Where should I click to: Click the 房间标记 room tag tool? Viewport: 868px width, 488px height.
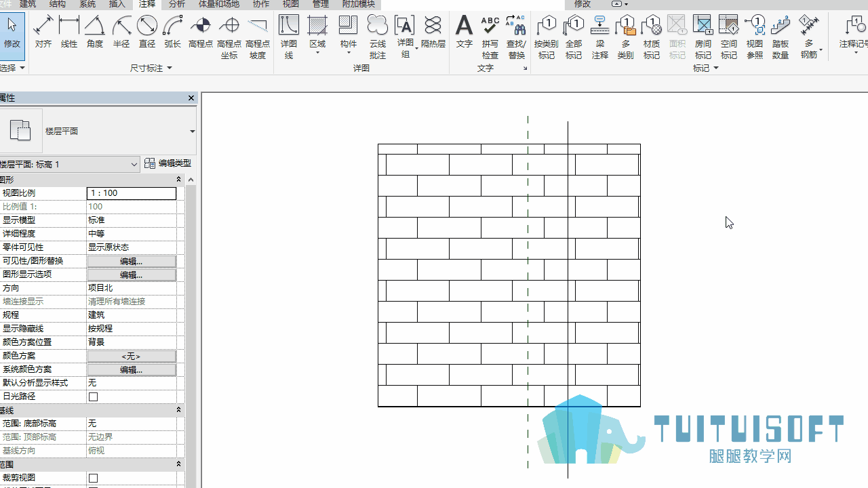click(x=703, y=37)
